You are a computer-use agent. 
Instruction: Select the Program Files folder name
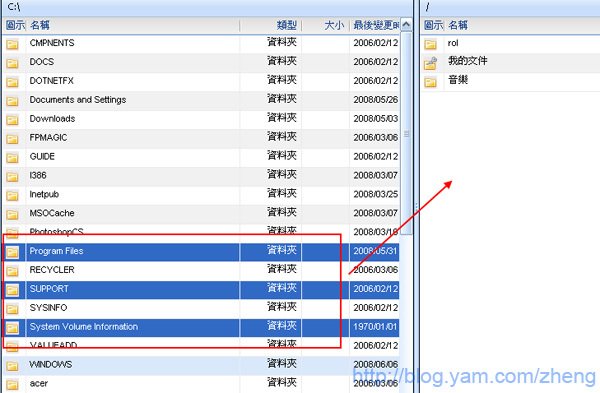pos(56,251)
